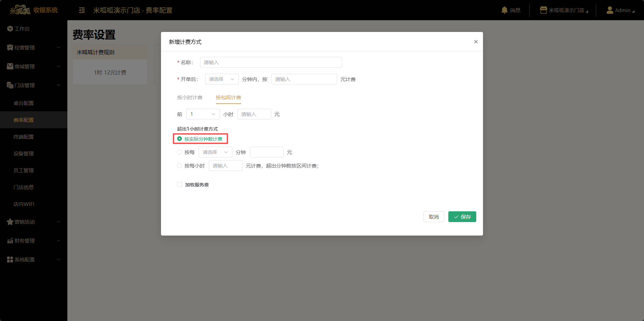Screen dimensions: 644x321
Task: Open the 工作台 workbench icon
Action: pyautogui.click(x=10, y=29)
